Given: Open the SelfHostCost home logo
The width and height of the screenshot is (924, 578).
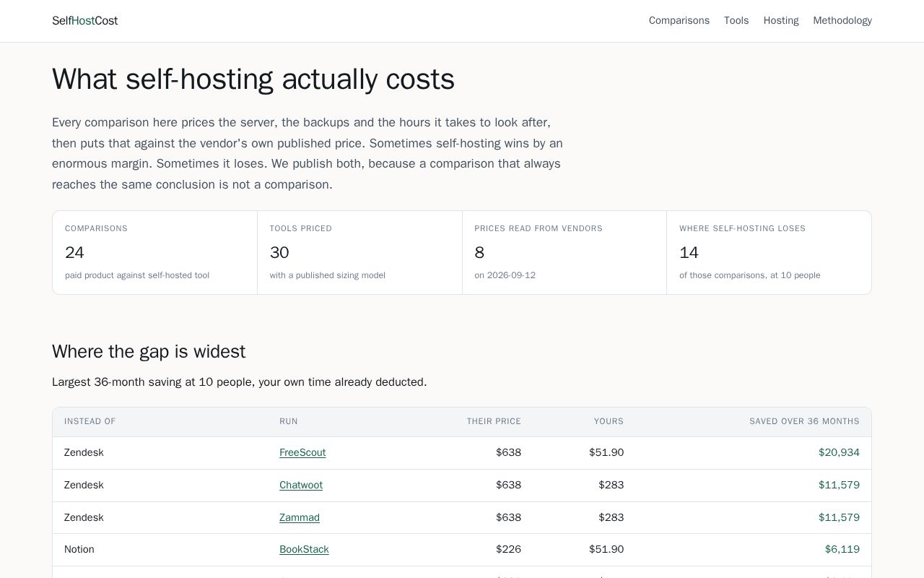Looking at the screenshot, I should click(84, 20).
